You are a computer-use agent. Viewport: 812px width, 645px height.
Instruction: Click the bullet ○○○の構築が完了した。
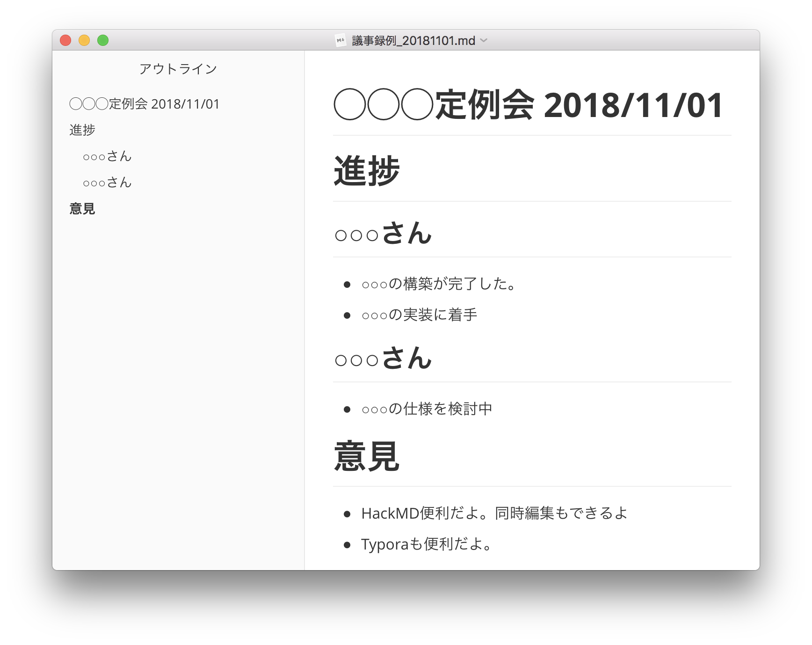pyautogui.click(x=437, y=284)
